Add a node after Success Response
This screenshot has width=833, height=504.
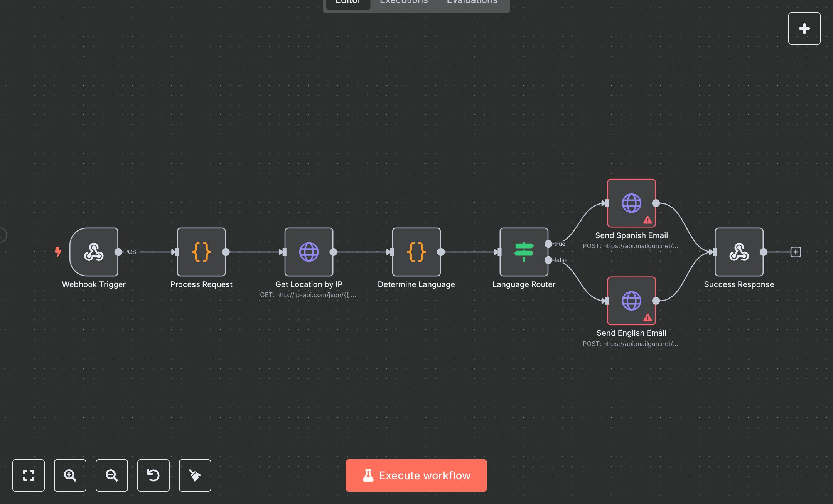[796, 252]
